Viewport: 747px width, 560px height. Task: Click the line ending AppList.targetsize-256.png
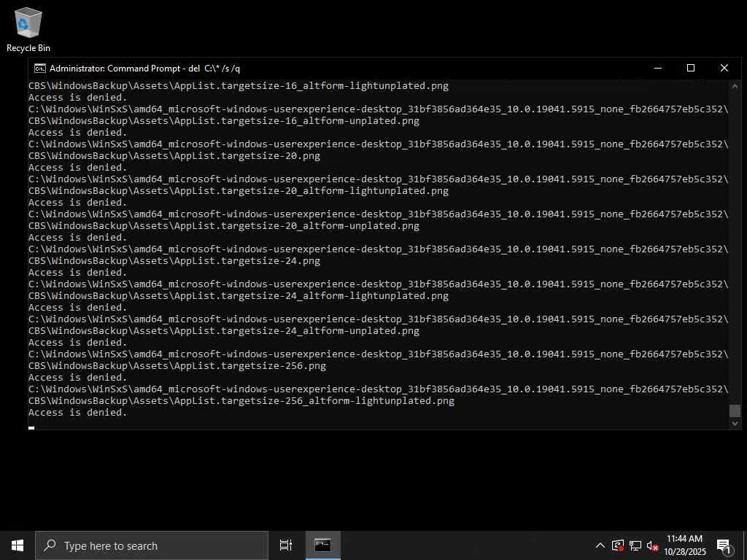pos(177,366)
